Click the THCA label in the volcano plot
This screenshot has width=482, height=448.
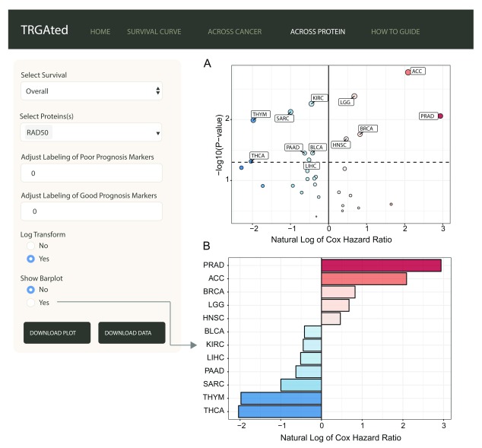(258, 156)
